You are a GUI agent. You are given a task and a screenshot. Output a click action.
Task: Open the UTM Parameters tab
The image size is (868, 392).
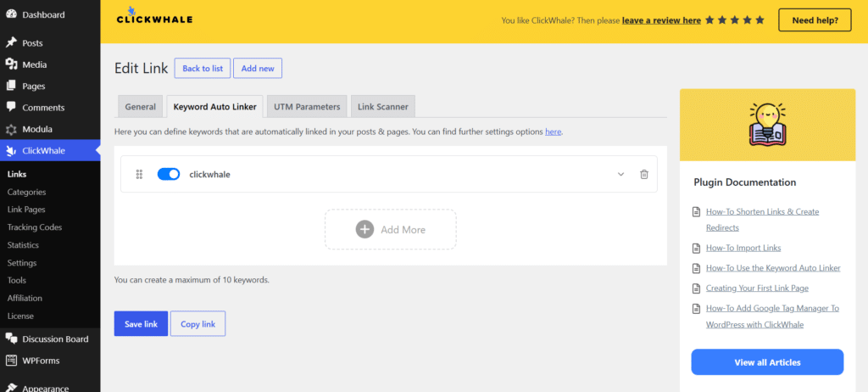point(307,106)
